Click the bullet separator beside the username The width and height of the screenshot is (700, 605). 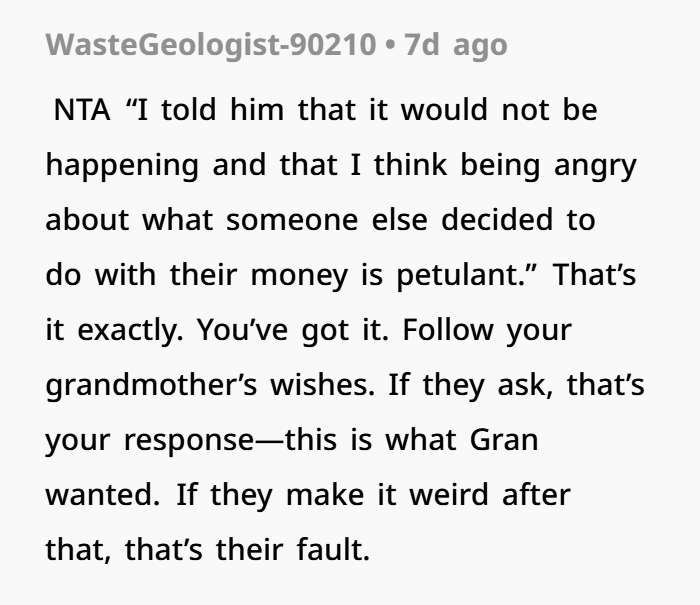[x=390, y=46]
